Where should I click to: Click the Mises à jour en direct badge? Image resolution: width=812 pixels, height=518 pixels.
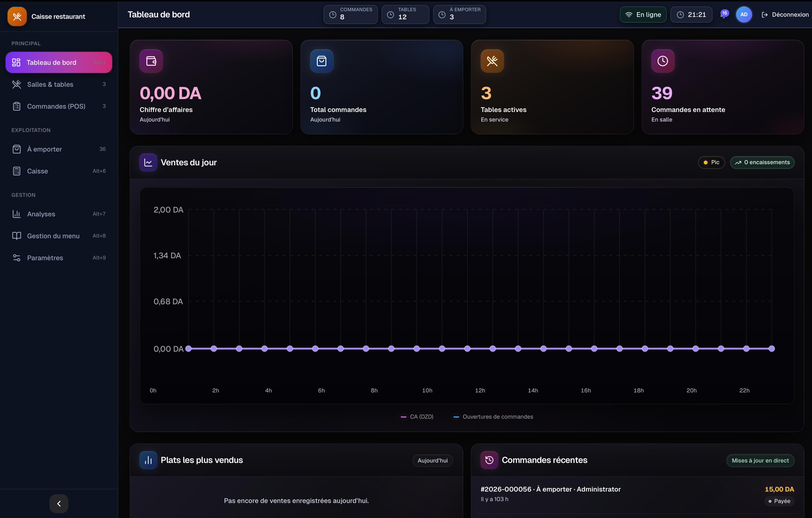point(760,460)
